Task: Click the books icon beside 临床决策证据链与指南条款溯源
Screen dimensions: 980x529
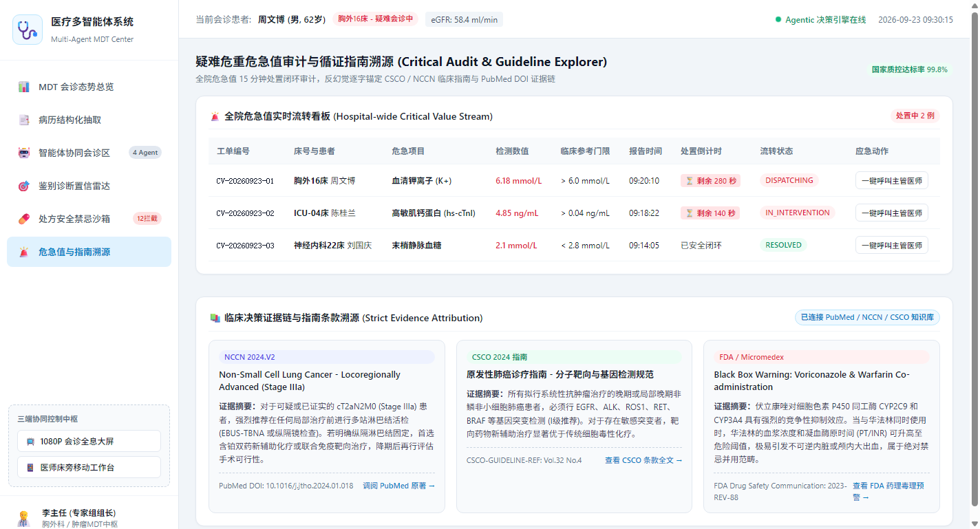Action: (x=215, y=318)
